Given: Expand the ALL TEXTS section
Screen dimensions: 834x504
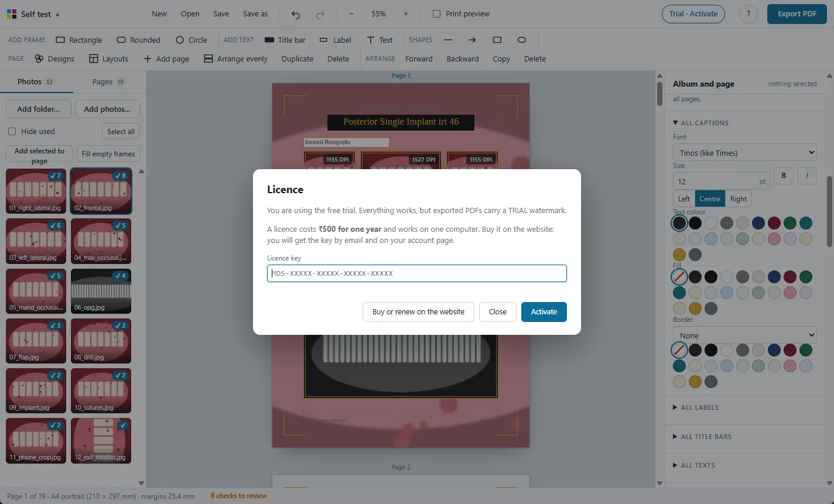Looking at the screenshot, I should tap(694, 465).
